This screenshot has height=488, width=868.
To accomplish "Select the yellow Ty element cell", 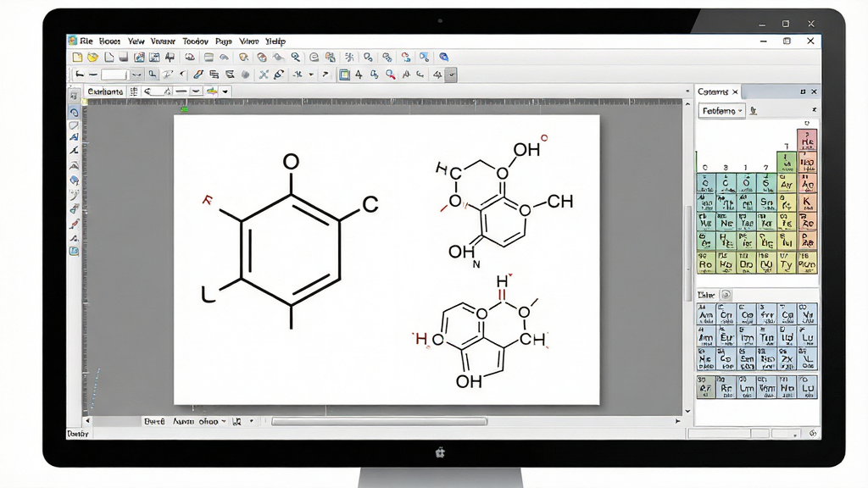I will 787,264.
